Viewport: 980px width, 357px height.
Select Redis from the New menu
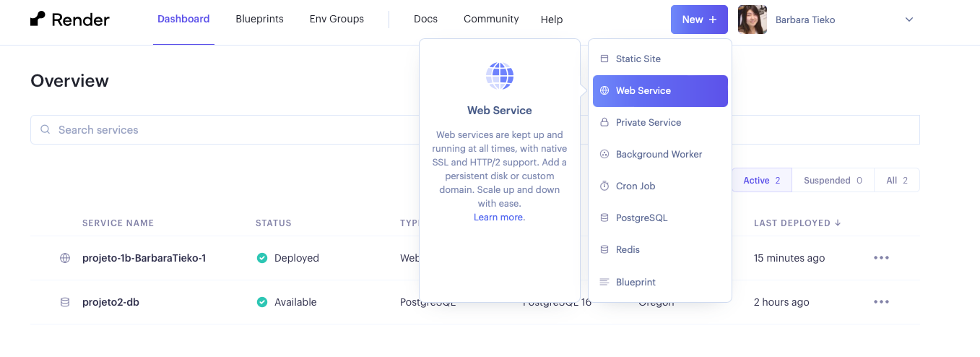pyautogui.click(x=660, y=249)
